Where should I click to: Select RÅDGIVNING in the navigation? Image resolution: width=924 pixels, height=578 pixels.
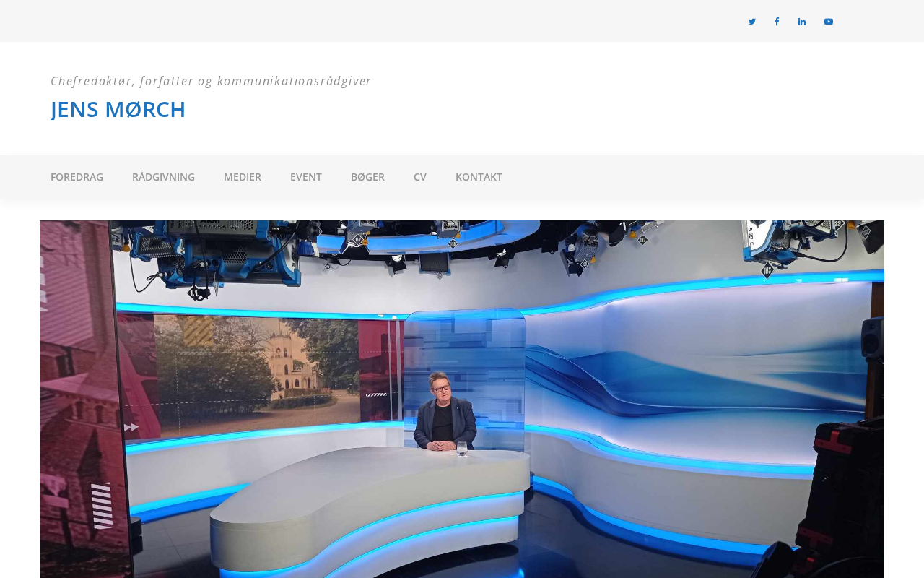163,177
